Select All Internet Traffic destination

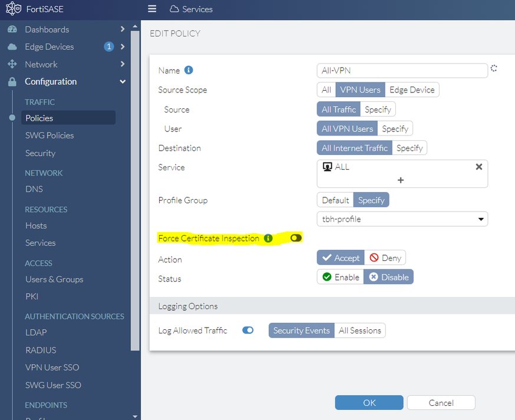tap(354, 148)
